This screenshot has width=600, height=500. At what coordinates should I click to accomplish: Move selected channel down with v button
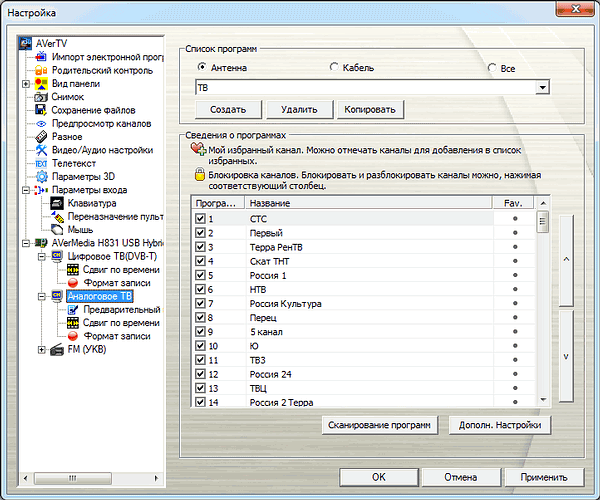[x=566, y=356]
